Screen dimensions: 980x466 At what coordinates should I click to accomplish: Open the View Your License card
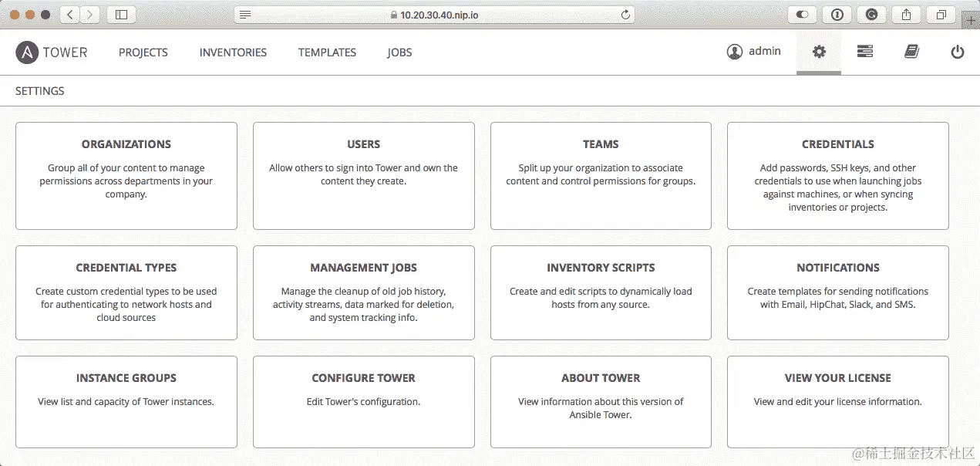coord(838,401)
